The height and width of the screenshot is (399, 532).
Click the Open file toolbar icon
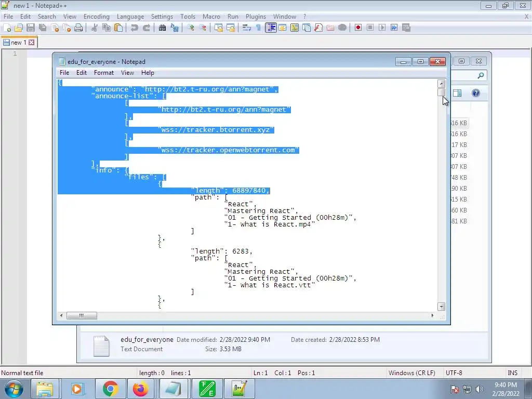point(19,28)
